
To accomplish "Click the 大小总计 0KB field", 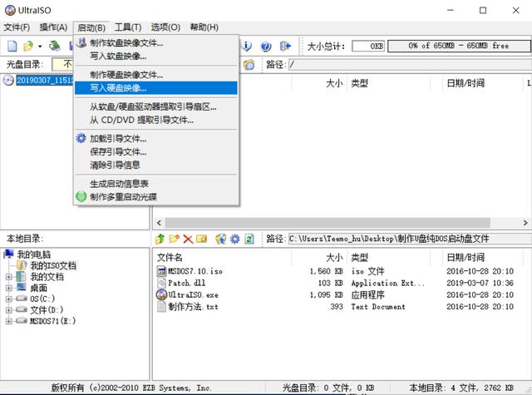I will pos(368,46).
